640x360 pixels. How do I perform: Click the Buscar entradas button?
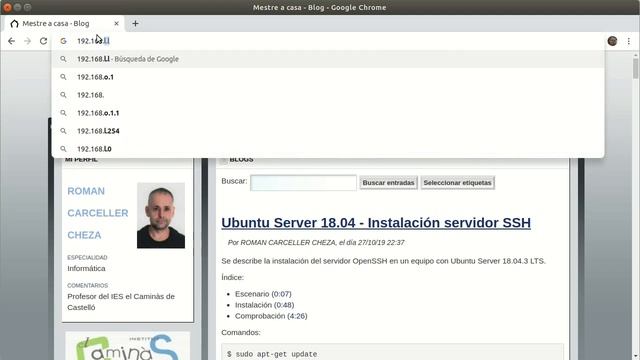click(388, 183)
